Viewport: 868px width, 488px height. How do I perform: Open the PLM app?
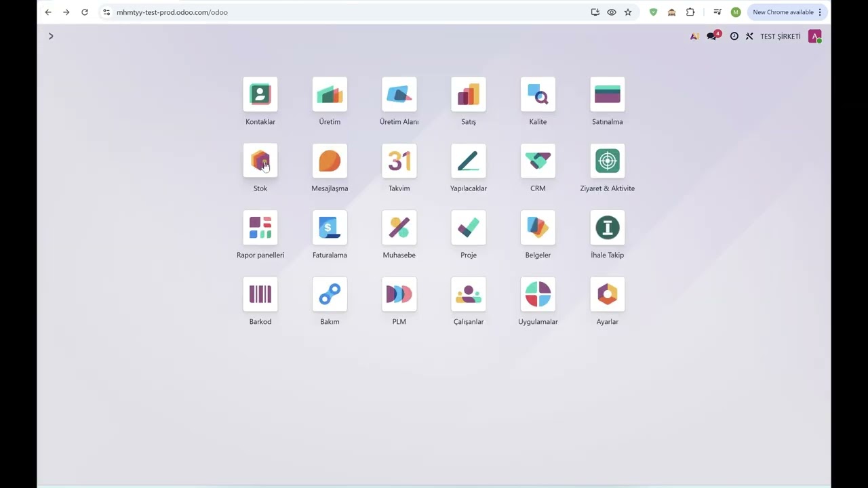(399, 294)
